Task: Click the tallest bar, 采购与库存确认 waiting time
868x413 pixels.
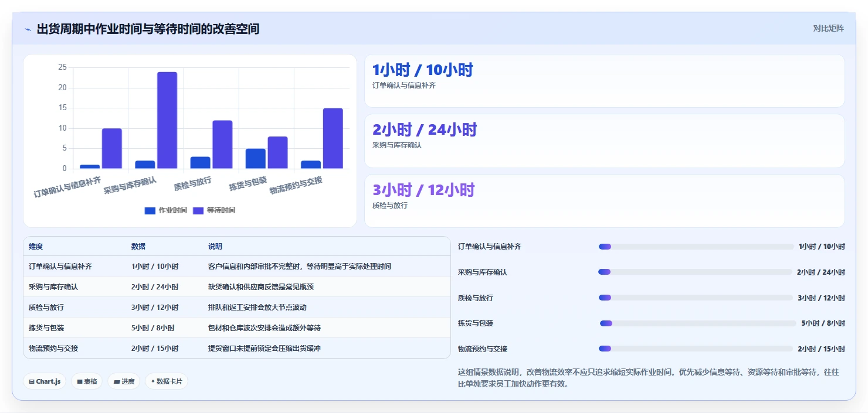Action: 167,121
